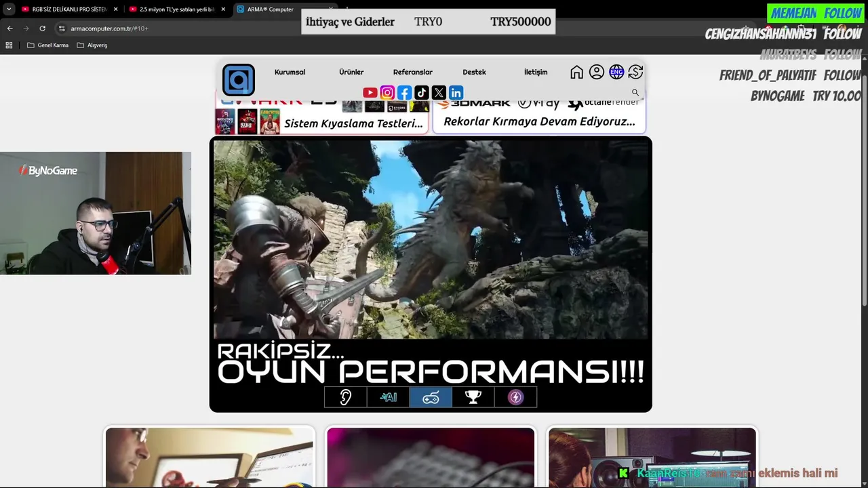This screenshot has height=488, width=868.
Task: Open the Referanslar menu
Action: [x=413, y=72]
